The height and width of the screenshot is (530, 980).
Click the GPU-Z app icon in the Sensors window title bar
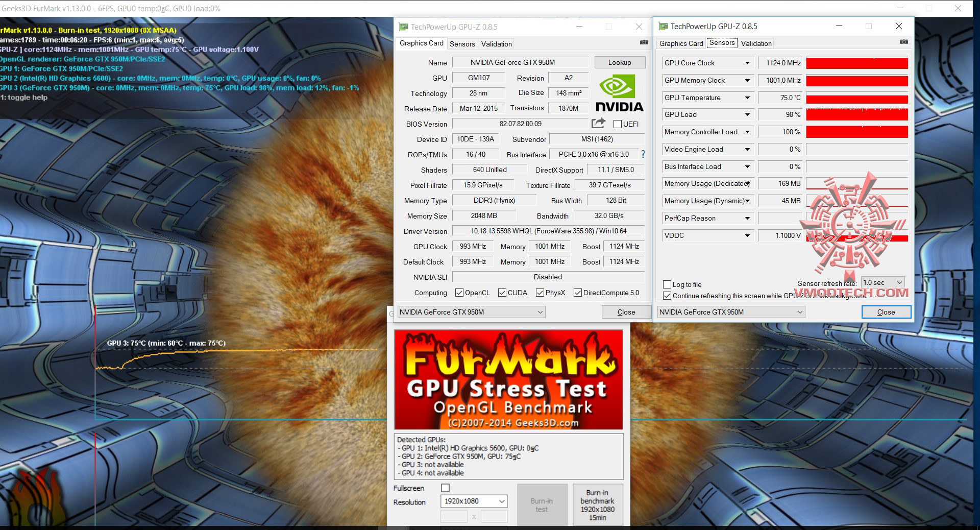click(x=663, y=26)
